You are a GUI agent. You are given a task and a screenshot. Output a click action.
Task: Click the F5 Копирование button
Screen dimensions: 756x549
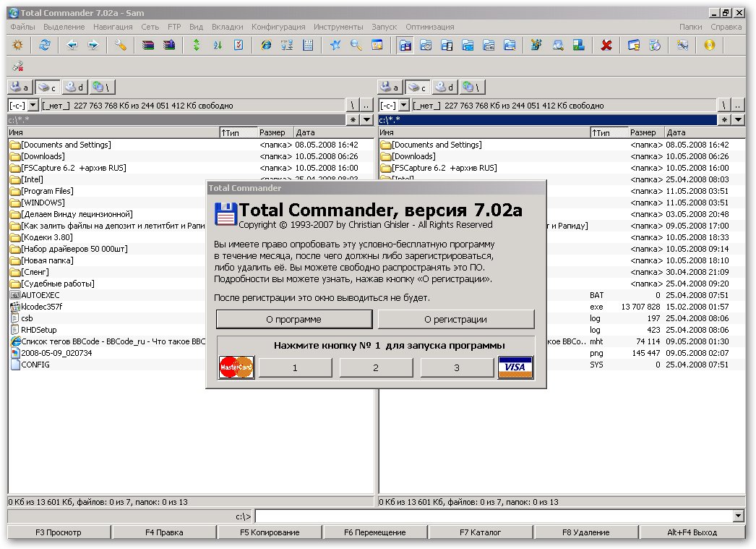tap(270, 532)
